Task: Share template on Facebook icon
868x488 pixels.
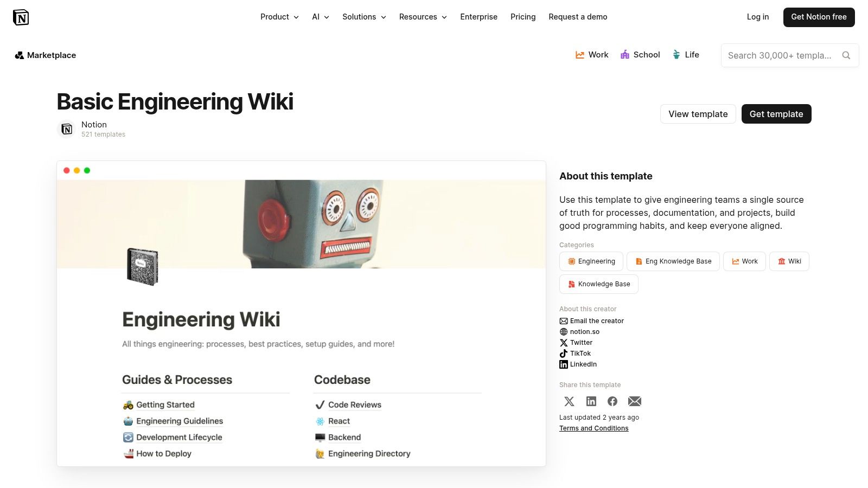Action: (612, 401)
